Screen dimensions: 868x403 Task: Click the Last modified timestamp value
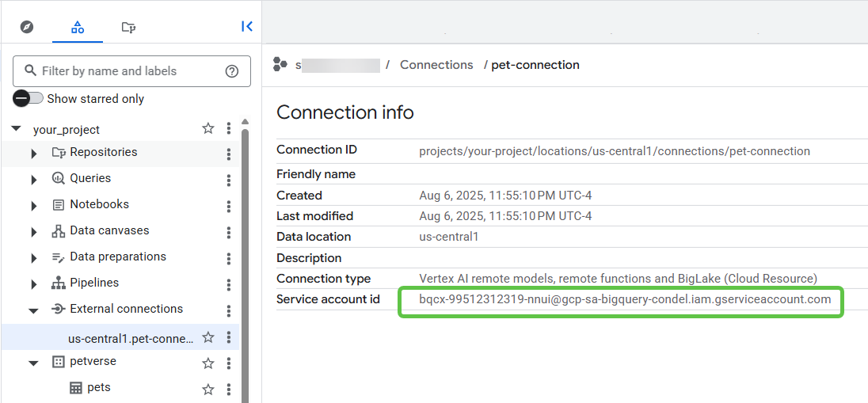pyautogui.click(x=505, y=216)
